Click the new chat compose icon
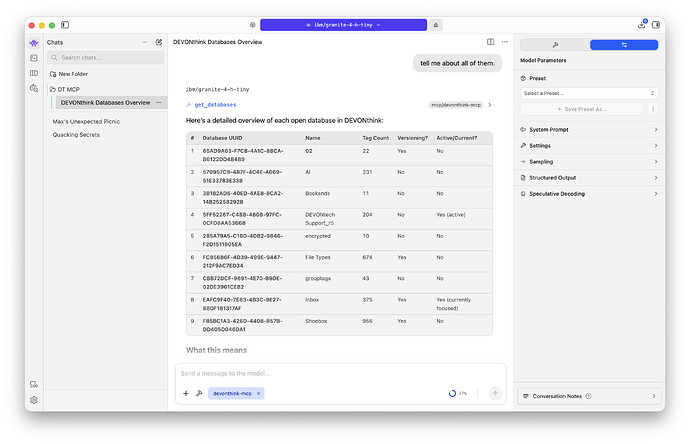Image resolution: width=690 pixels, height=444 pixels. tap(159, 42)
